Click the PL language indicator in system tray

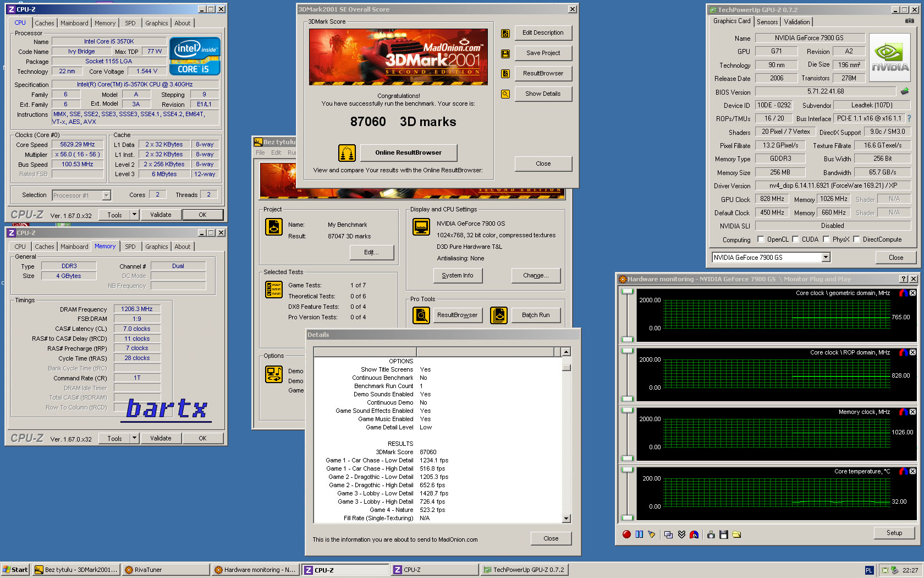pos(869,570)
